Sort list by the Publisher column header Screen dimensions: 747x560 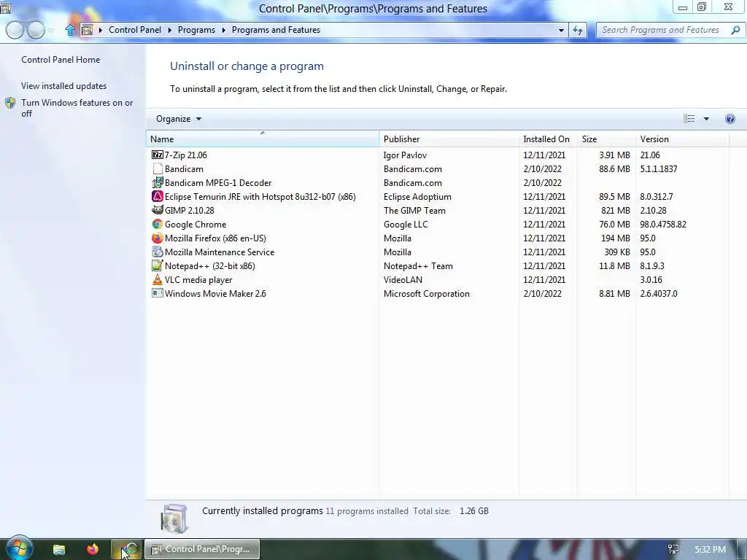coord(449,139)
